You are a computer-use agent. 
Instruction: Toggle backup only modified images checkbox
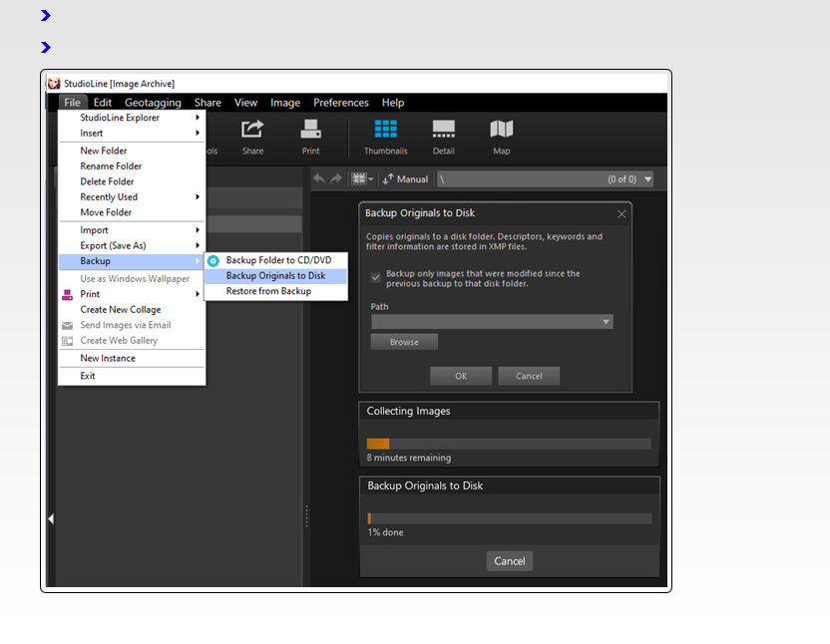376,278
